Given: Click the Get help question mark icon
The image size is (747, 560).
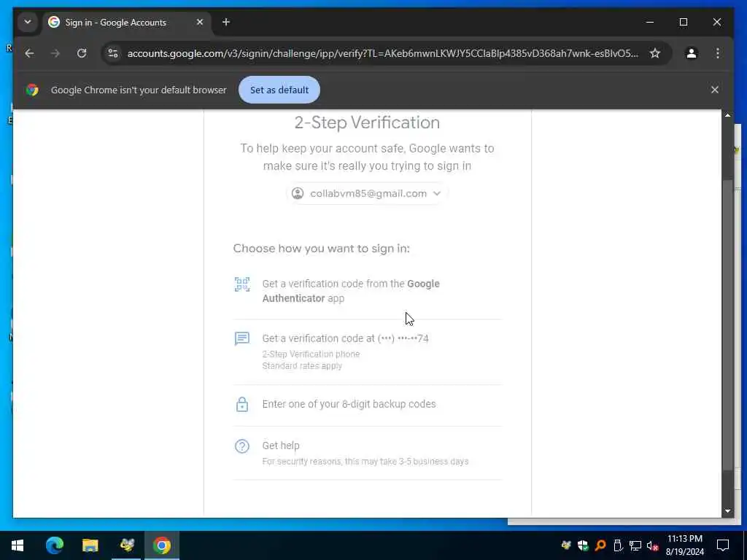Looking at the screenshot, I should coord(242,446).
